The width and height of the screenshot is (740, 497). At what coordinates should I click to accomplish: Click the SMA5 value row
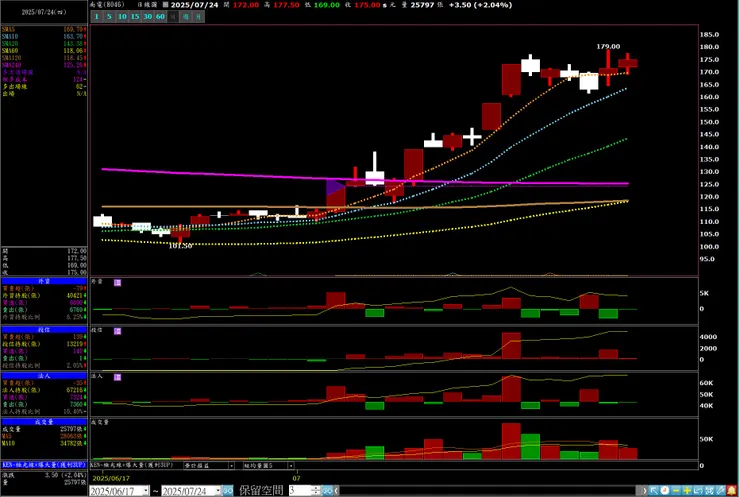tap(44, 29)
